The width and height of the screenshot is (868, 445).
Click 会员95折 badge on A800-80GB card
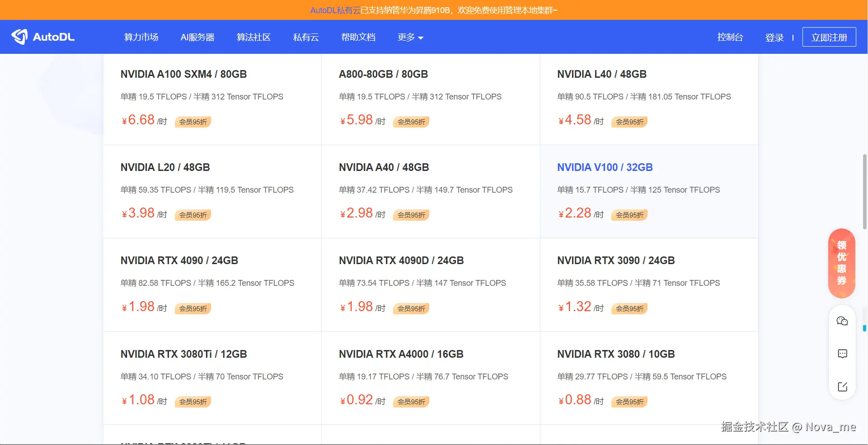(x=411, y=122)
